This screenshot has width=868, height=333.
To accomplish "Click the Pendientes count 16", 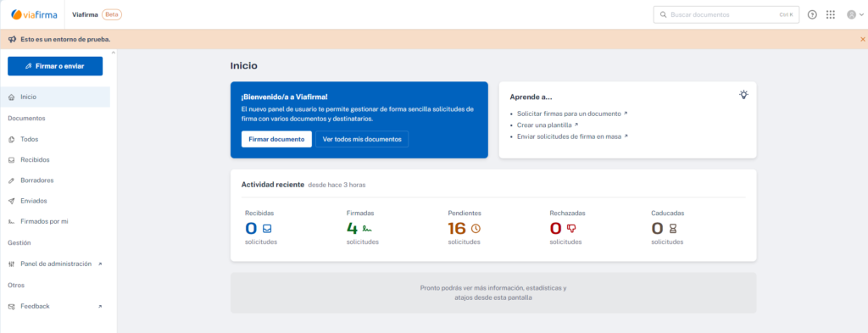I will 457,228.
